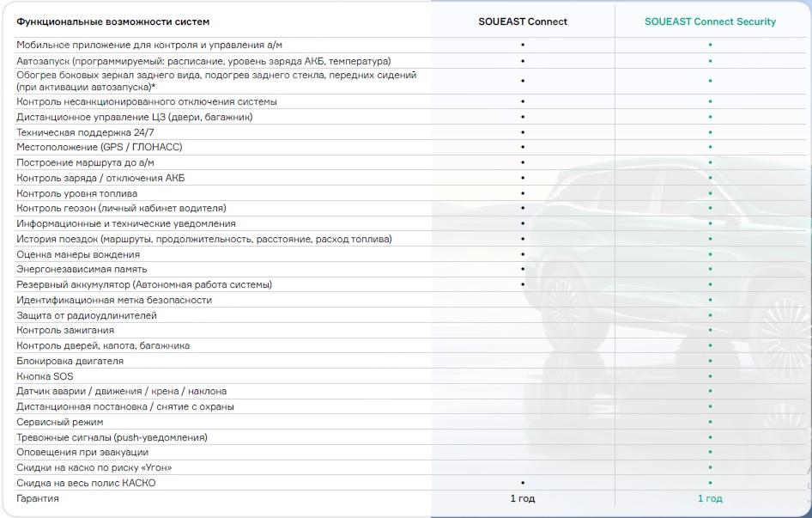Select the "Оценка манеры вождения" label
This screenshot has height=518, width=812.
(78, 255)
